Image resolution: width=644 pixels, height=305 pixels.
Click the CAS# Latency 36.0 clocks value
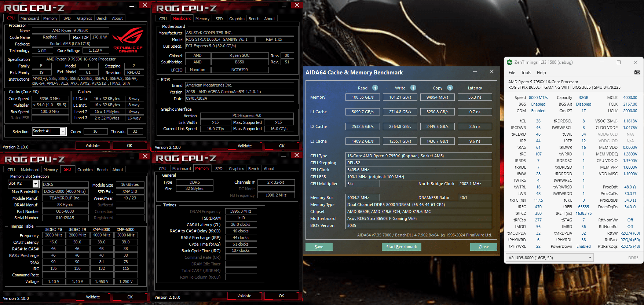tap(241, 225)
